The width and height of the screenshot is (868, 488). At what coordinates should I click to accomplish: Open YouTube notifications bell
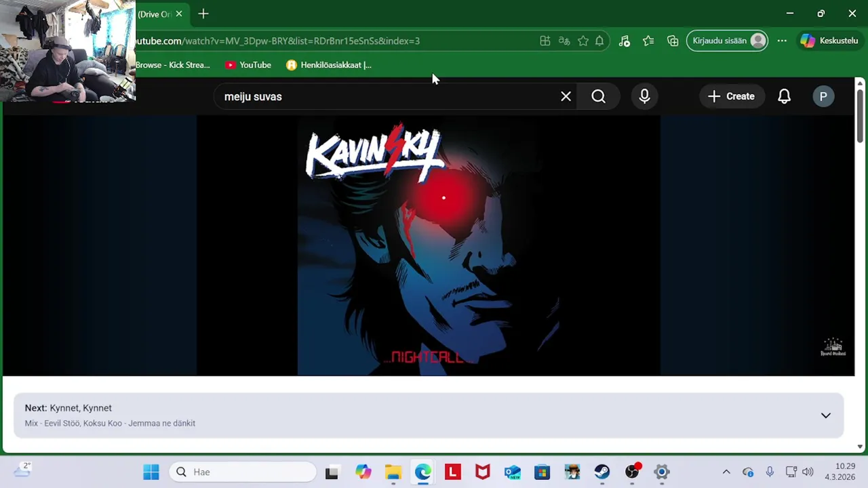784,96
